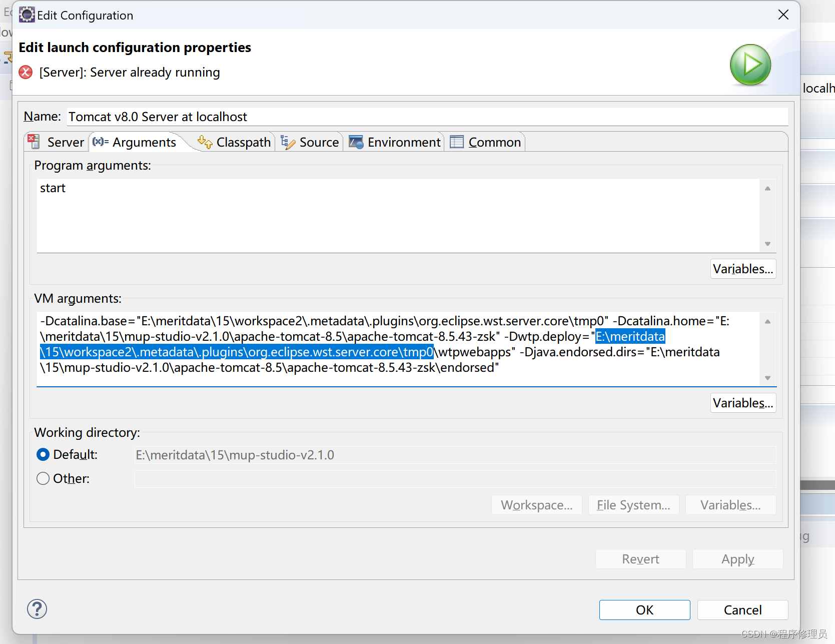Viewport: 835px width, 644px height.
Task: Click the Server tab icon
Action: [34, 142]
